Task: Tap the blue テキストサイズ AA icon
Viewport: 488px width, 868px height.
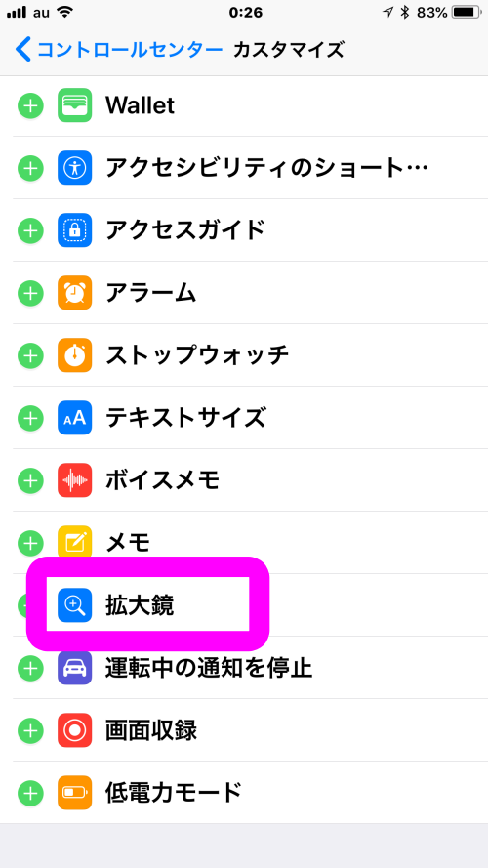Action: coord(75,418)
